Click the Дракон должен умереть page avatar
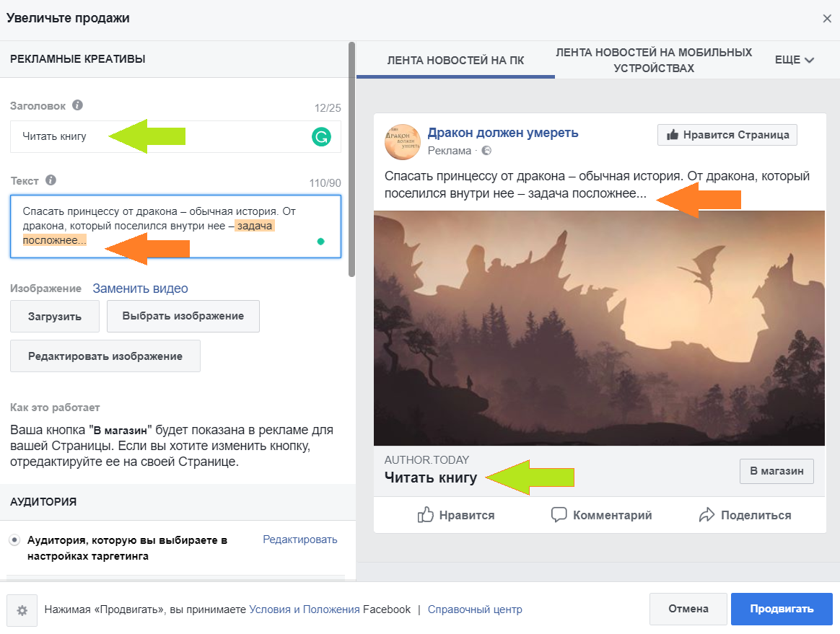This screenshot has height=634, width=840. [403, 141]
